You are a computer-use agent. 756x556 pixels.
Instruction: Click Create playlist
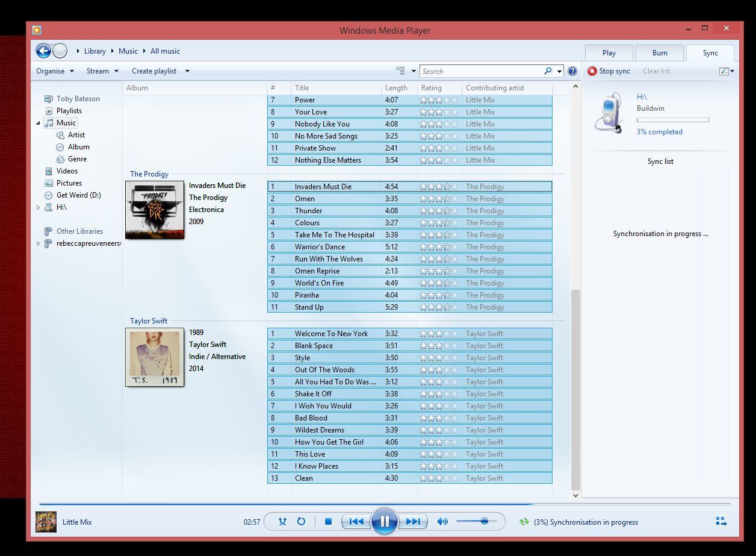154,71
